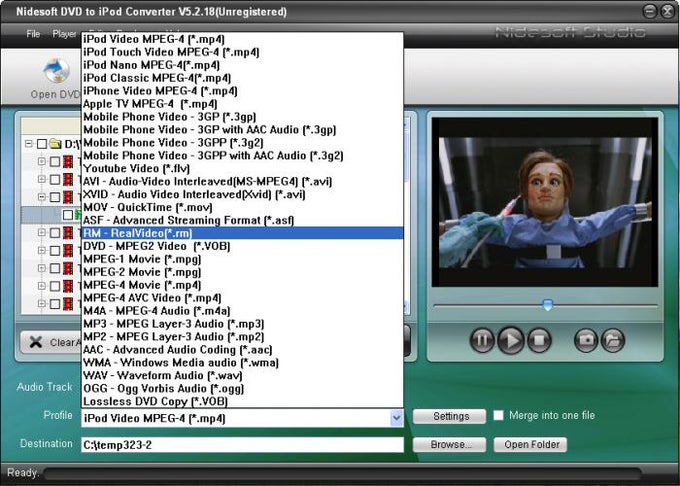Click the Open DVD disc icon

(x=56, y=70)
